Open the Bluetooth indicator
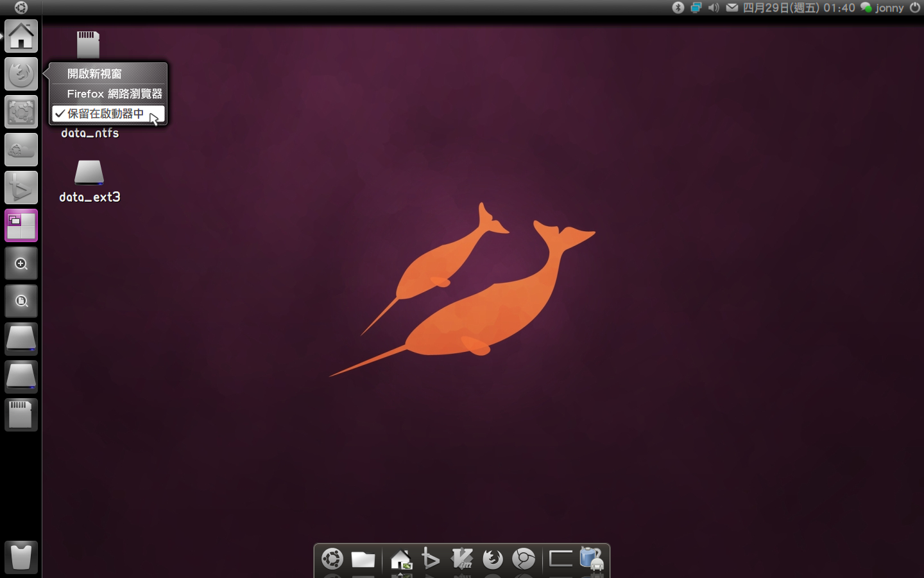The width and height of the screenshot is (924, 578). tap(678, 8)
